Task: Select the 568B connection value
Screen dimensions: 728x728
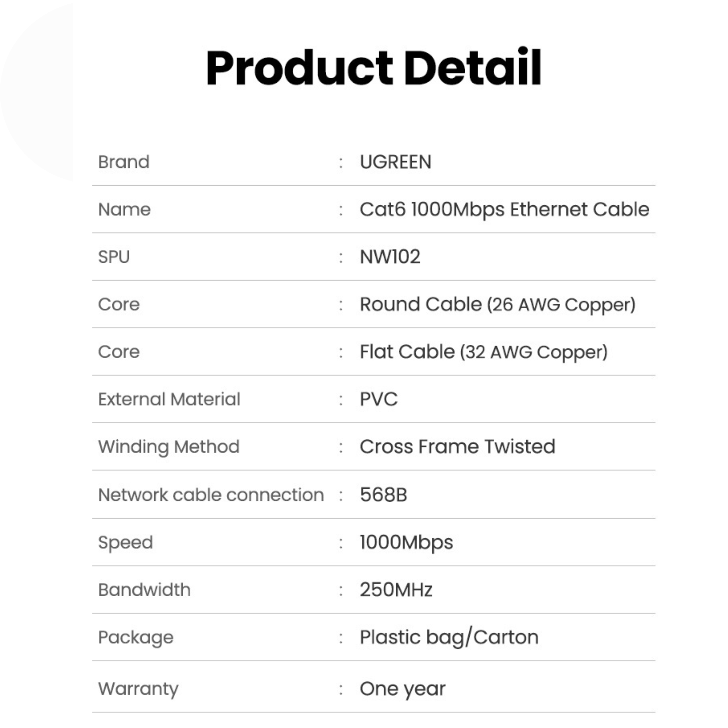Action: click(x=383, y=495)
